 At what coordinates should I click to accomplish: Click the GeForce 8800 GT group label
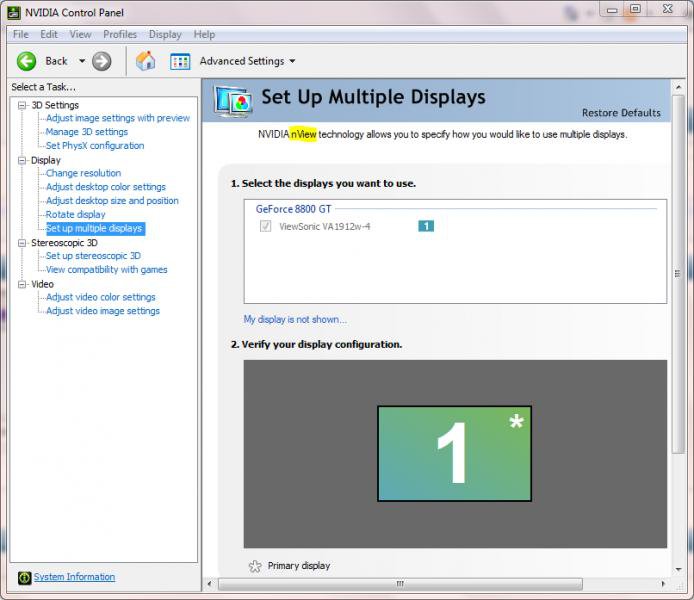(x=293, y=209)
